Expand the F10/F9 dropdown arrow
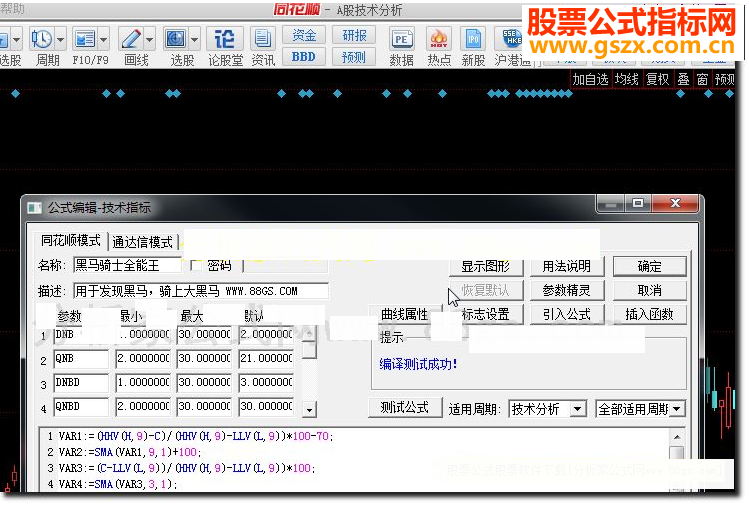The height and width of the screenshot is (508, 749). pos(104,40)
